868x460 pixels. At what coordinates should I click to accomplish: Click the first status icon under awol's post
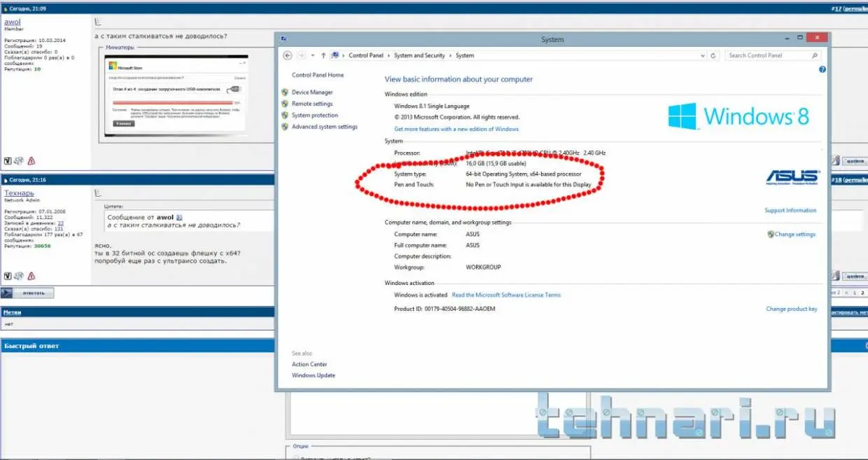point(8,161)
